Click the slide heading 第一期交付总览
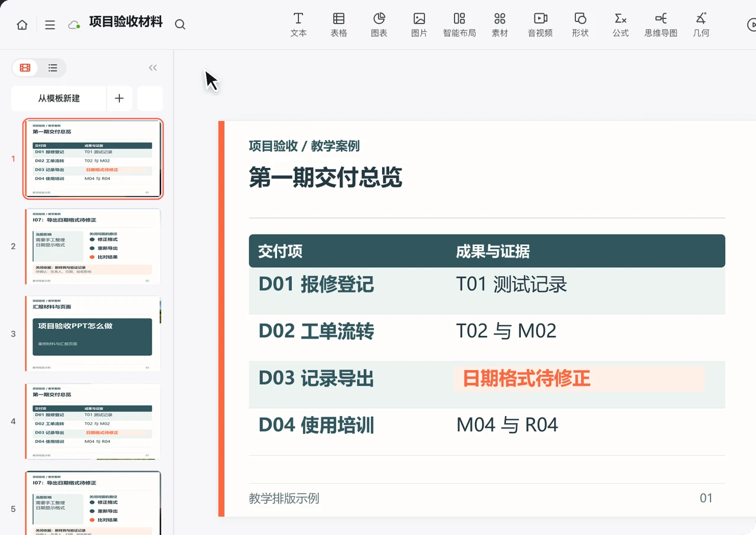This screenshot has height=535, width=756. 325,177
